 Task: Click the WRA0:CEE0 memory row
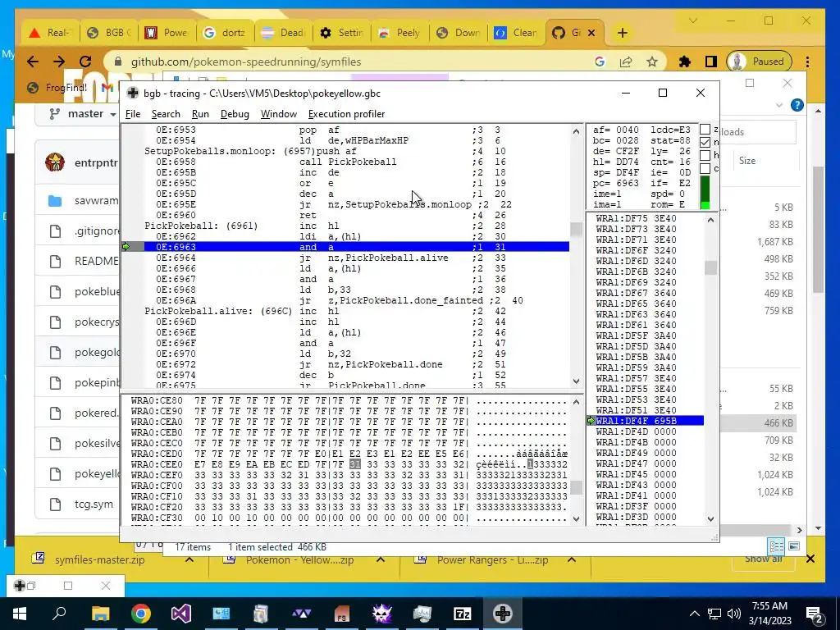pos(349,464)
